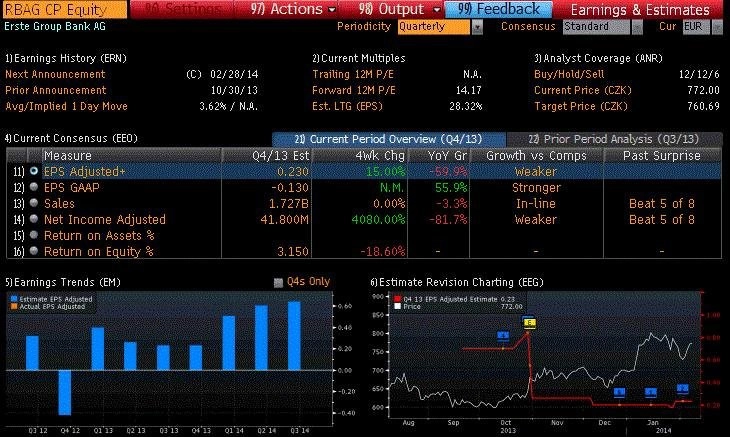
Task: Click the Q3 14 estimate EPS bar
Action: pos(294,336)
